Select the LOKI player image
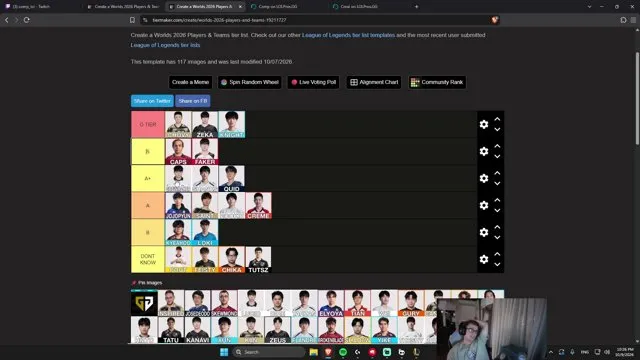Screen dimensions: 640x360 coord(204,232)
